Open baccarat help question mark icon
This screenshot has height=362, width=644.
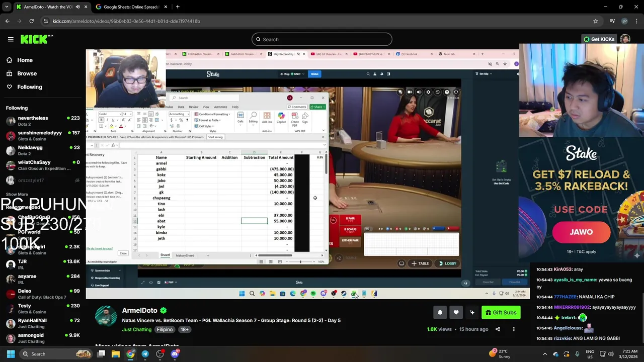coord(447,92)
